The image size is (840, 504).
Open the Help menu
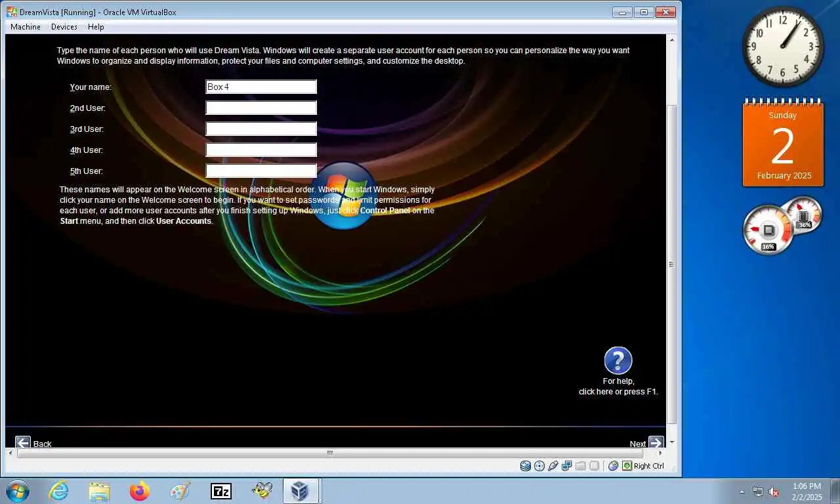[96, 27]
